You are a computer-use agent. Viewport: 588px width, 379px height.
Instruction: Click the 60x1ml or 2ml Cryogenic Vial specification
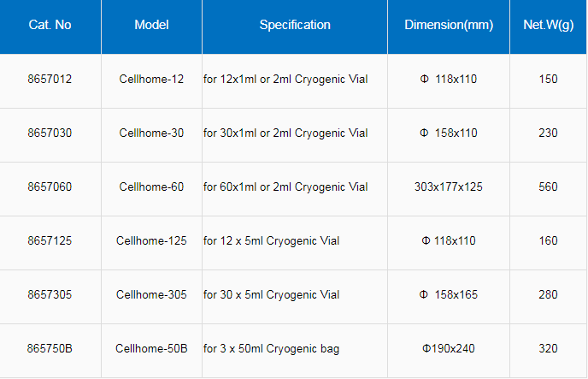point(285,187)
